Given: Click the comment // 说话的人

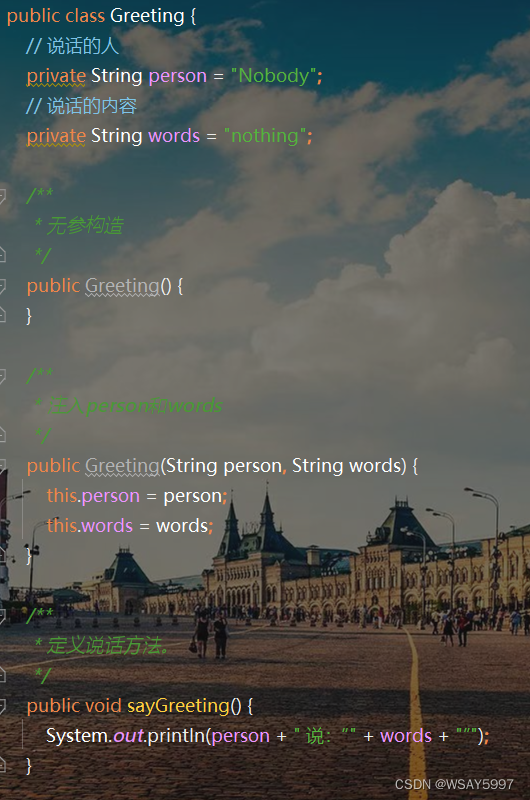Looking at the screenshot, I should click(x=72, y=46).
